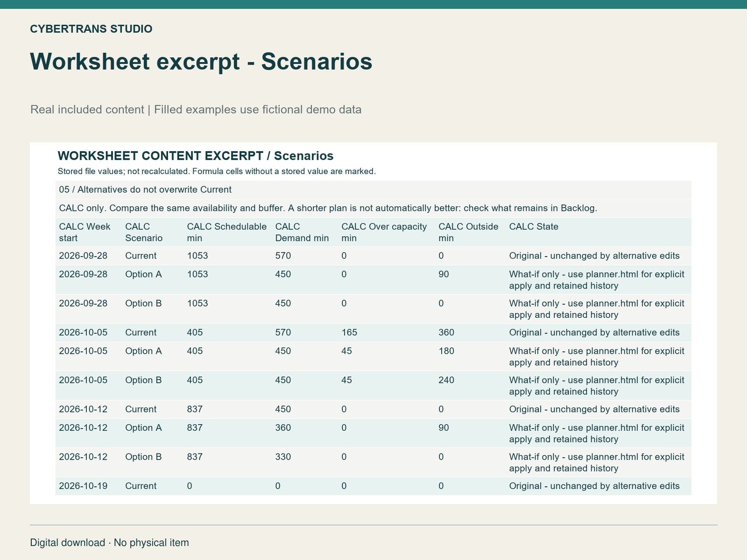Image resolution: width=747 pixels, height=560 pixels.
Task: Click the 'CALC Schedulable min' column header
Action: pos(227,232)
